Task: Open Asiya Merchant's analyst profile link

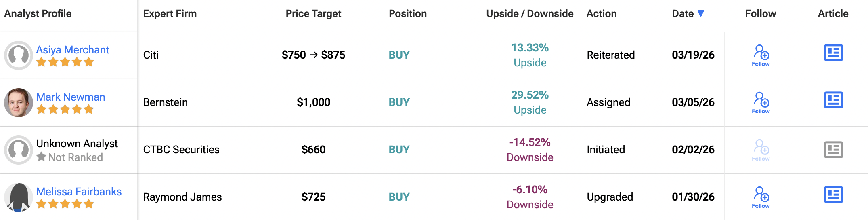Action: coord(73,50)
